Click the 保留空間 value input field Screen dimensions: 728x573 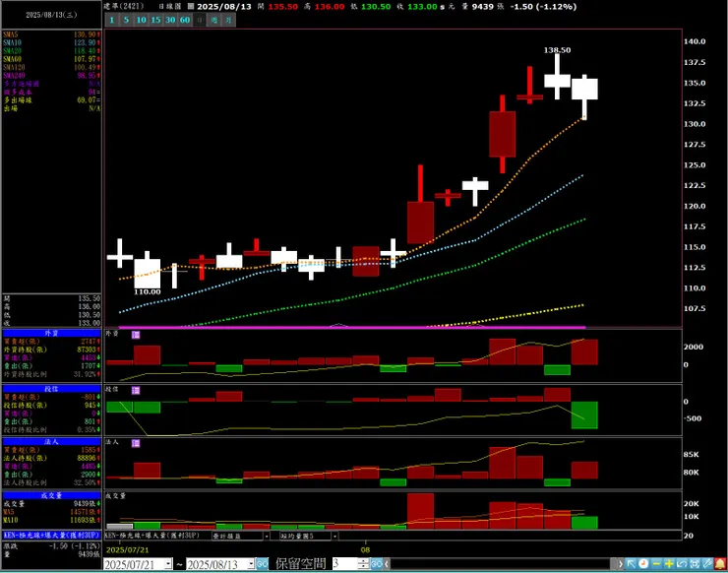click(345, 564)
